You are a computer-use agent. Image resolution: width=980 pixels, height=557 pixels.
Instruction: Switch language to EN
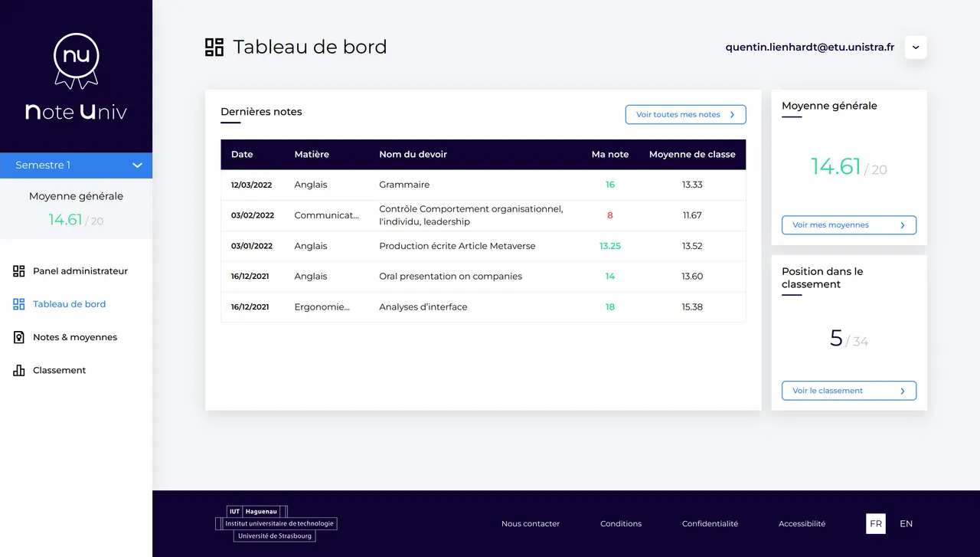point(906,524)
